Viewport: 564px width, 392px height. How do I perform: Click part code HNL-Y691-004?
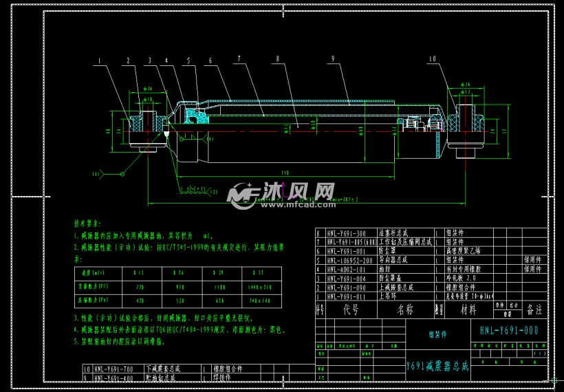(346, 279)
